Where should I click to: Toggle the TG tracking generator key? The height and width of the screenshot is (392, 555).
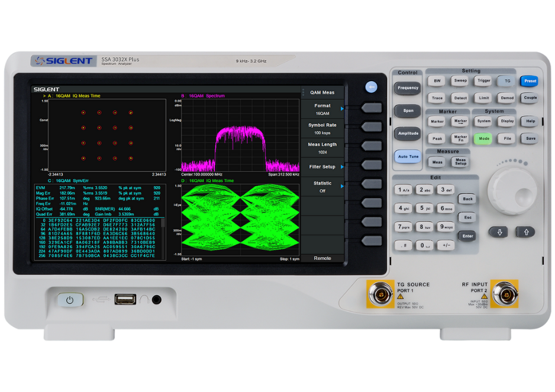pos(506,80)
